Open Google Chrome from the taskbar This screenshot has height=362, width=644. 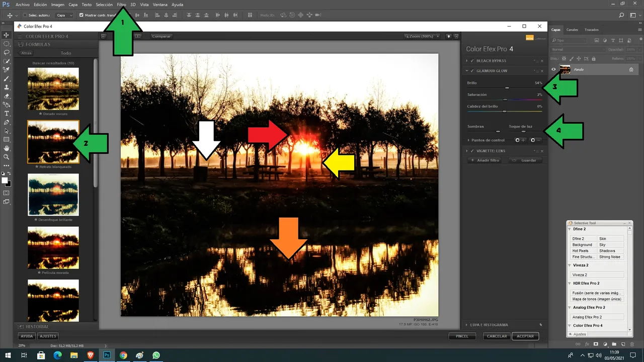pos(123,355)
